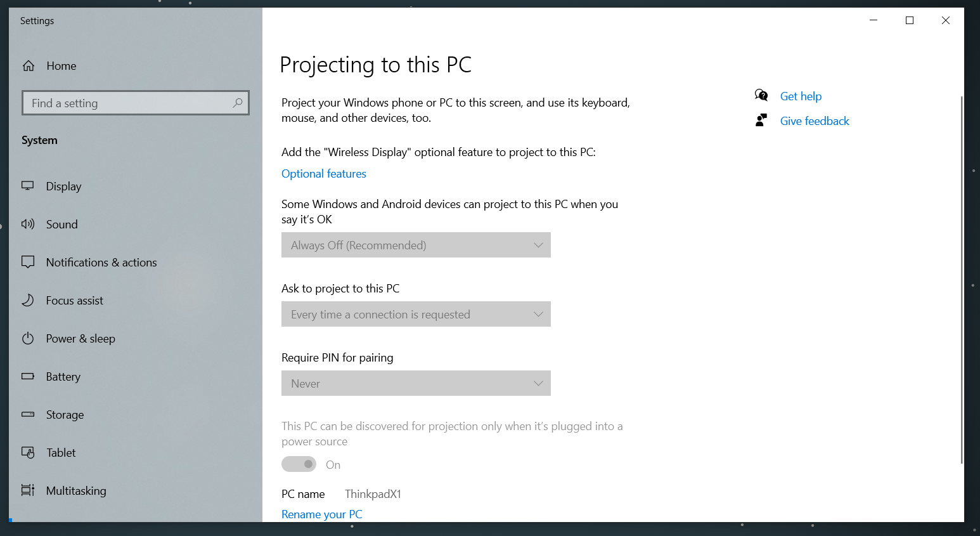Select the Focus assist crescent icon
This screenshot has height=536, width=980.
click(x=28, y=300)
